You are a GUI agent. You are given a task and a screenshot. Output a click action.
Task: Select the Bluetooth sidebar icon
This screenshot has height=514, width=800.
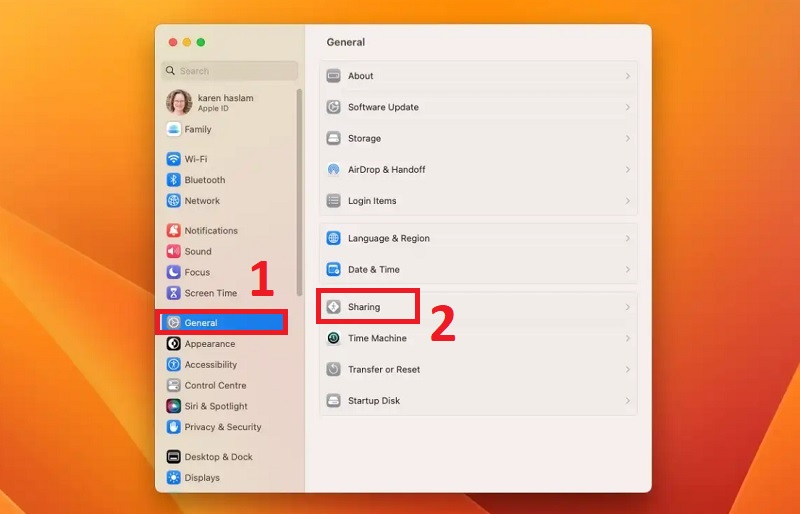click(x=174, y=180)
